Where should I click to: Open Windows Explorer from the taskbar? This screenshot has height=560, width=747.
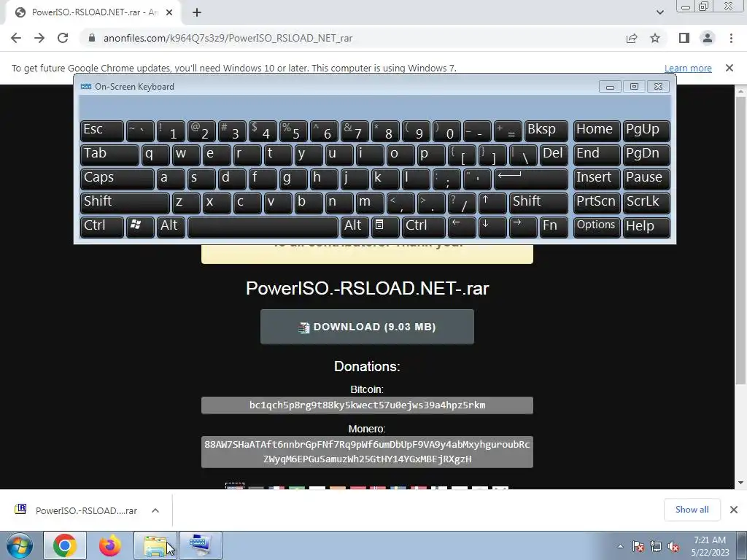click(155, 545)
